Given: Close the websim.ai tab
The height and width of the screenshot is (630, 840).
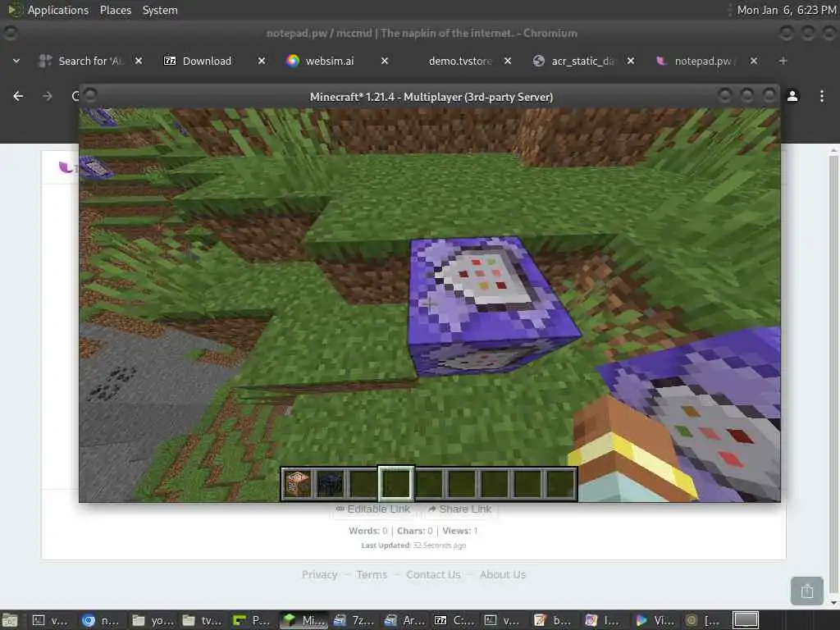Looking at the screenshot, I should [385, 61].
